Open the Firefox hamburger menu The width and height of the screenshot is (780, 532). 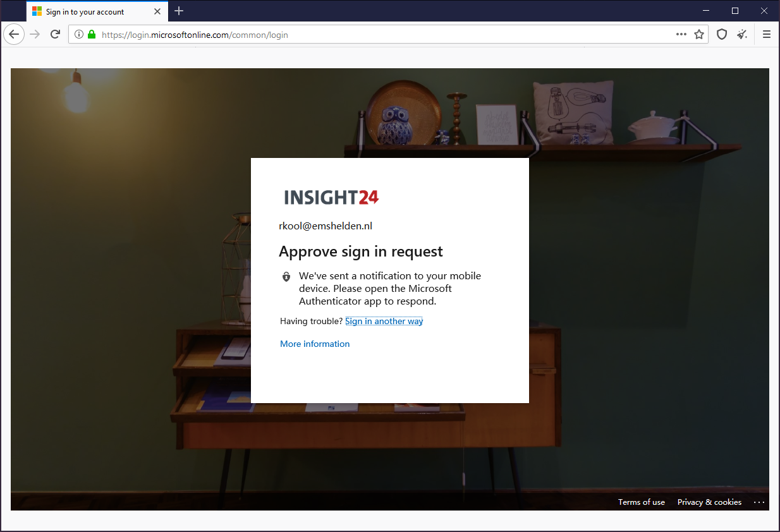767,35
